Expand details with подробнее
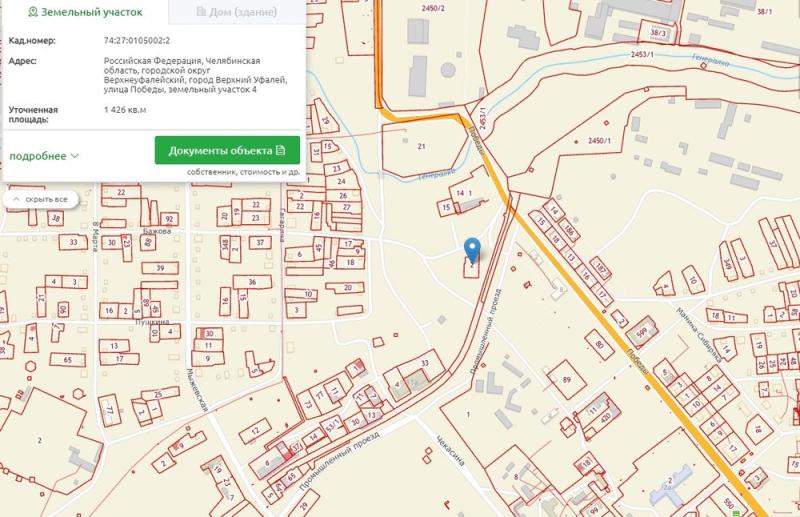 pyautogui.click(x=44, y=156)
